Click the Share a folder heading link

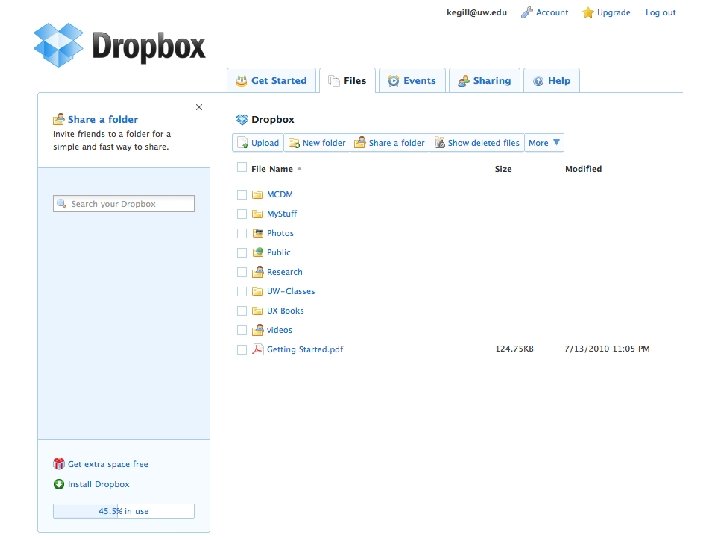tap(103, 119)
